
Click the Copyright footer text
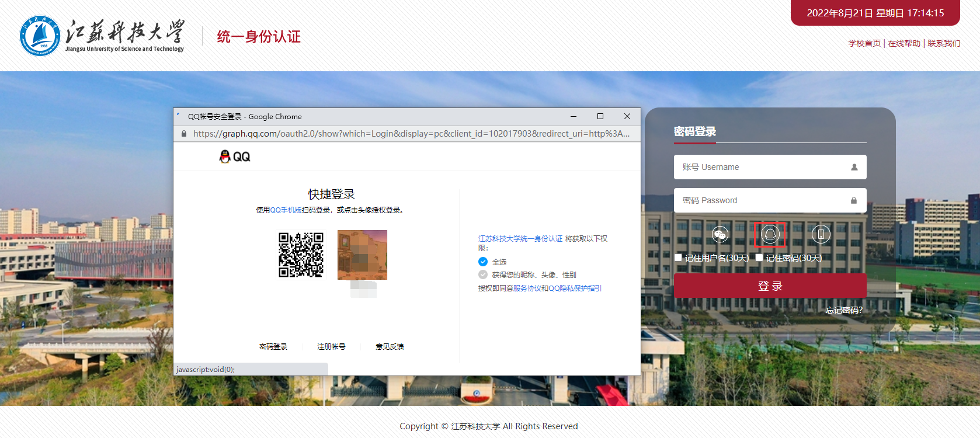click(489, 426)
